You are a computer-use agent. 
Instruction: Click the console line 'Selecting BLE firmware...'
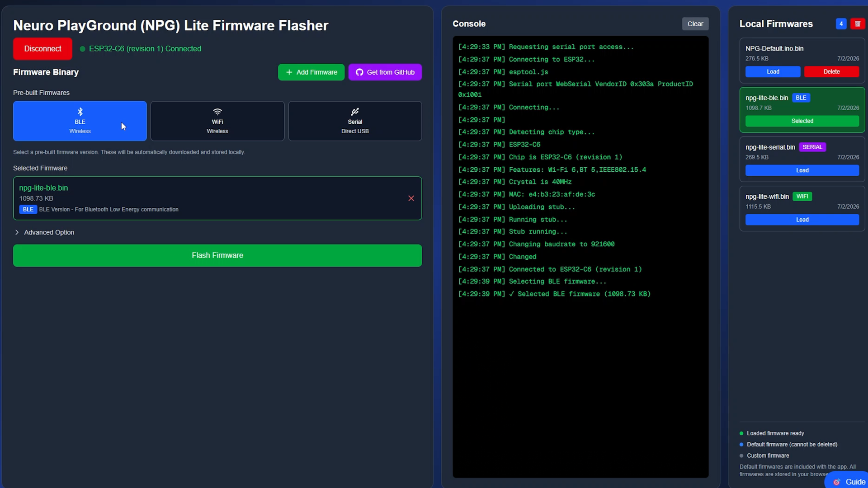tap(557, 282)
